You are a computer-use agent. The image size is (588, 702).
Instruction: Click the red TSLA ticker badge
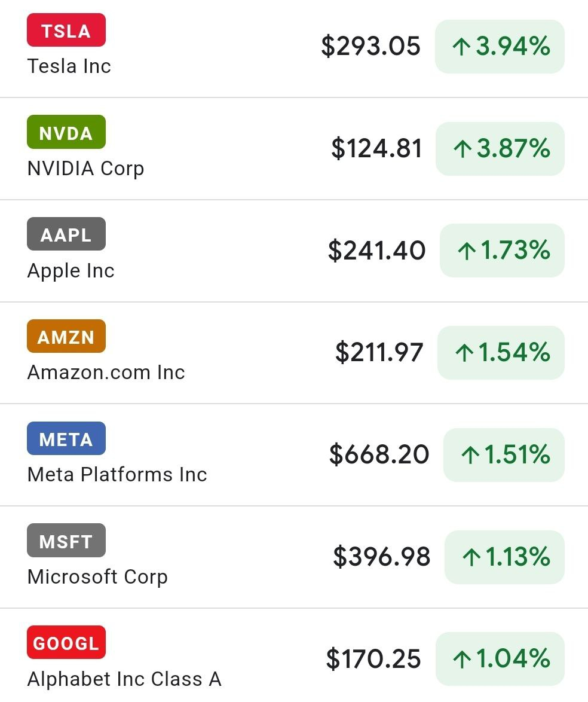point(66,30)
